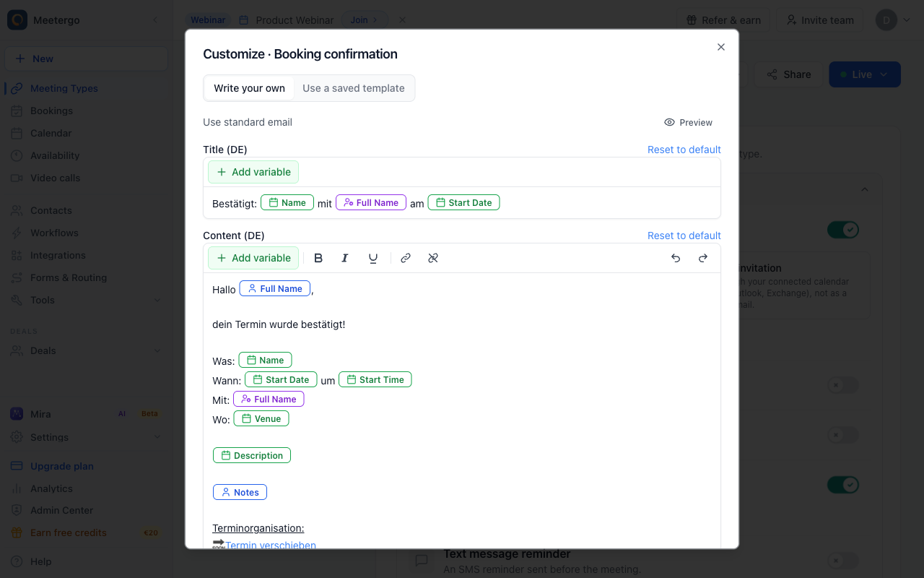Click the remove link icon
Screen dimensions: 924x578
coord(433,258)
